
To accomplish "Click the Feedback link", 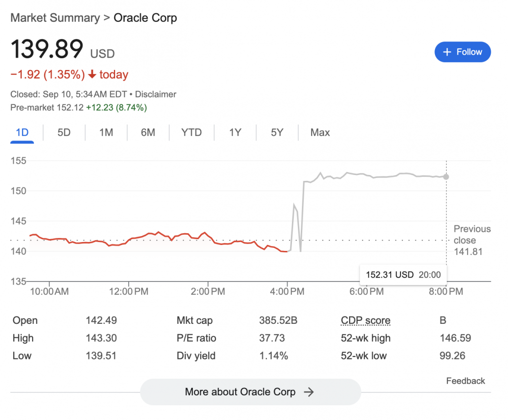I will pos(465,381).
